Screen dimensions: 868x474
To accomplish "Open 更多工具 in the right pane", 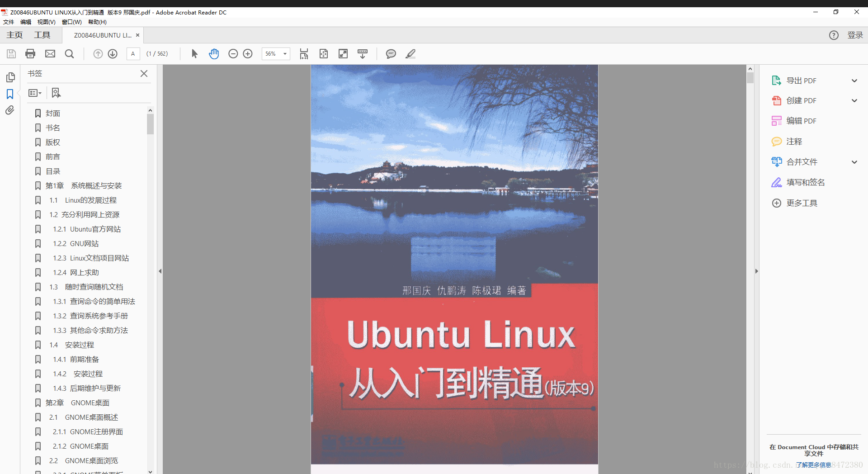I will [x=794, y=203].
